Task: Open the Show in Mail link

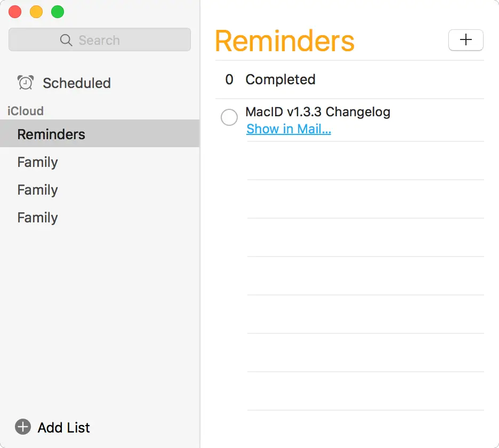Action: [x=288, y=129]
